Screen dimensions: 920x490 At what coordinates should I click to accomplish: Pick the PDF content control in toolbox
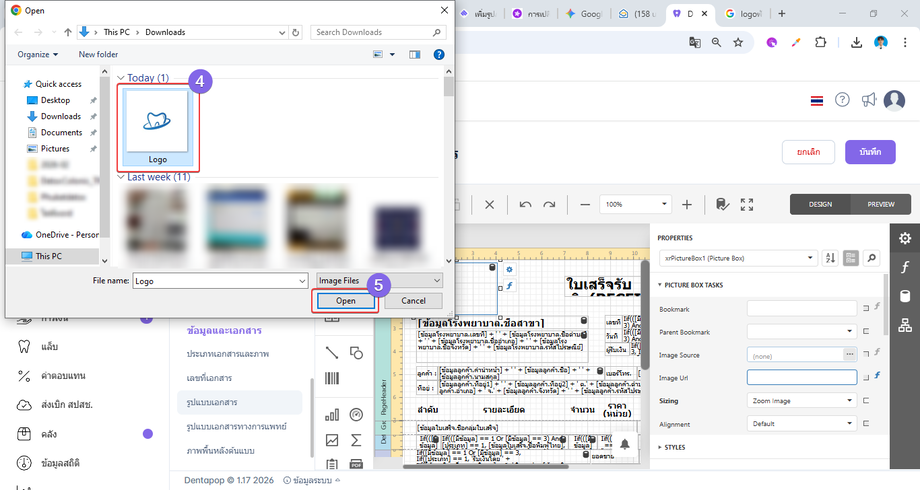(356, 464)
